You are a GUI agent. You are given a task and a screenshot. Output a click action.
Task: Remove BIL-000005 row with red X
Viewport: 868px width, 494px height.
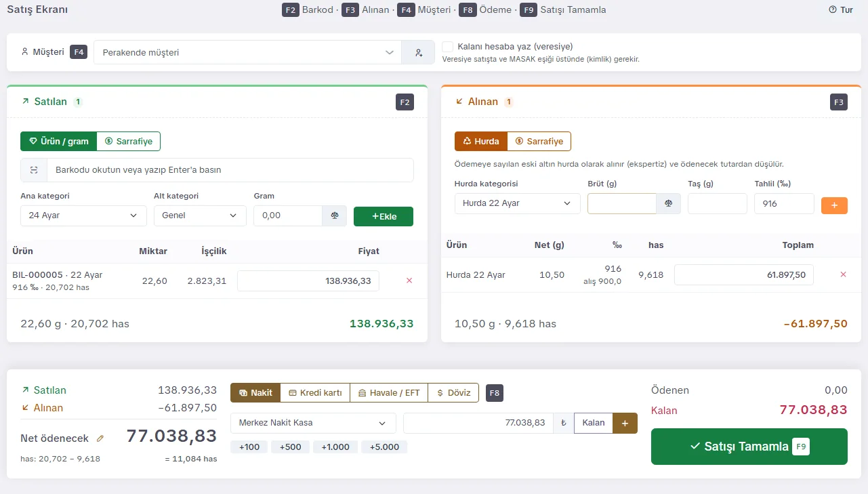(x=409, y=281)
